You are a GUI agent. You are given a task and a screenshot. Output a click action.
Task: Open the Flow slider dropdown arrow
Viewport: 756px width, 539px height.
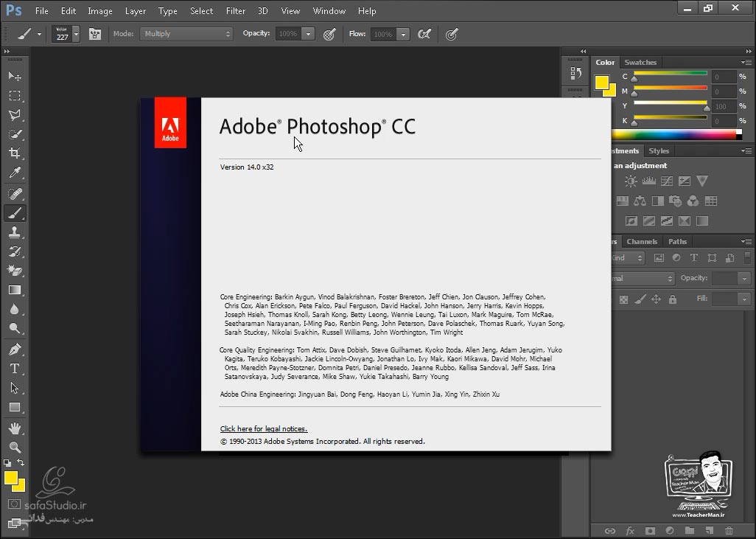[403, 34]
